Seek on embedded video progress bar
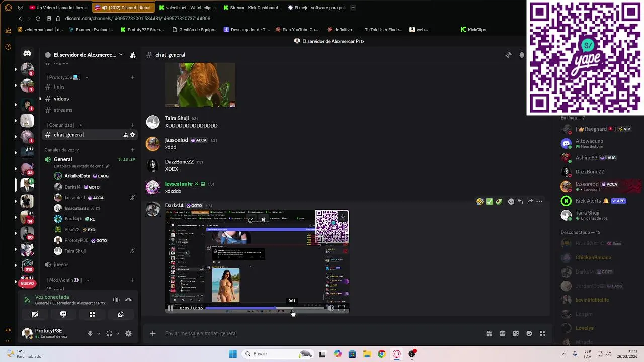This screenshot has height=362, width=644. click(x=265, y=308)
